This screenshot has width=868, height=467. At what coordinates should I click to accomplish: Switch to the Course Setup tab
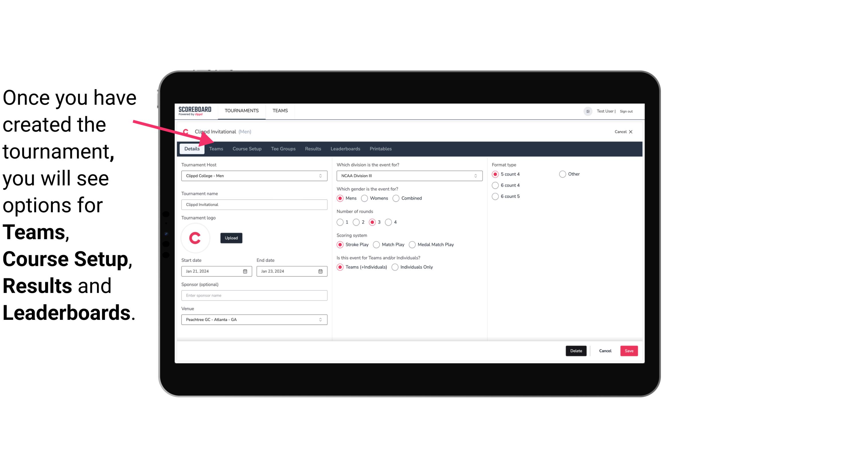[x=247, y=148]
